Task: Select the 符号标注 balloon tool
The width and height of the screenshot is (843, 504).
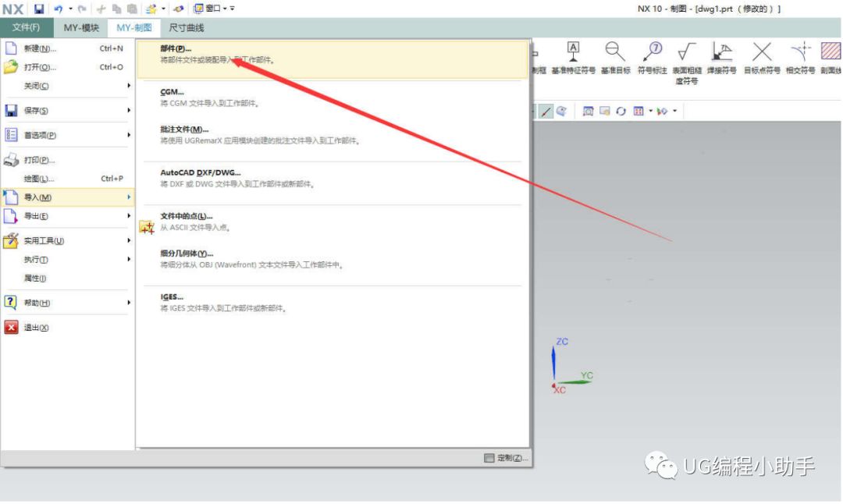Action: pos(652,59)
